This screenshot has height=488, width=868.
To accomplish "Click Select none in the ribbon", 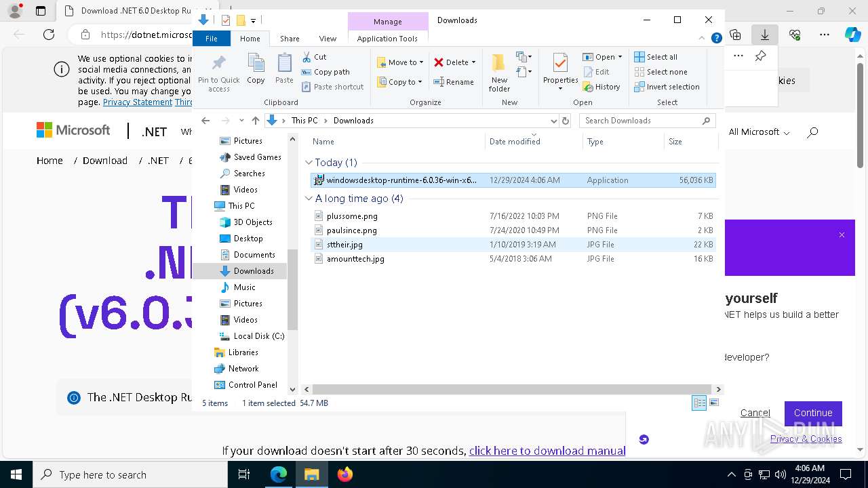I will (x=660, y=72).
